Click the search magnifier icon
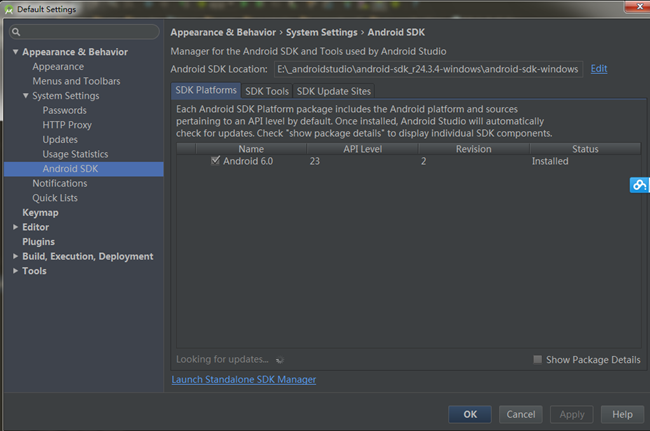The height and width of the screenshot is (431, 650). (x=17, y=32)
